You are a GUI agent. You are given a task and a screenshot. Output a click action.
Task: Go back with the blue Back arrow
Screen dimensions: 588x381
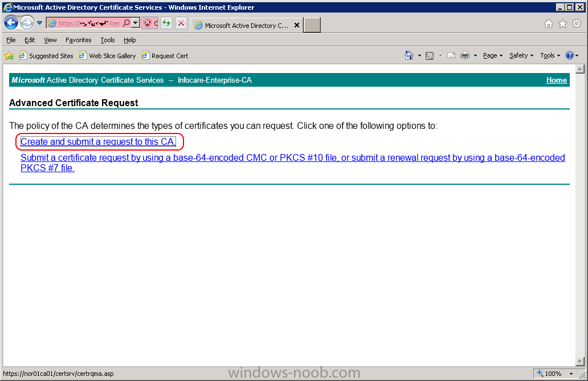pyautogui.click(x=11, y=23)
